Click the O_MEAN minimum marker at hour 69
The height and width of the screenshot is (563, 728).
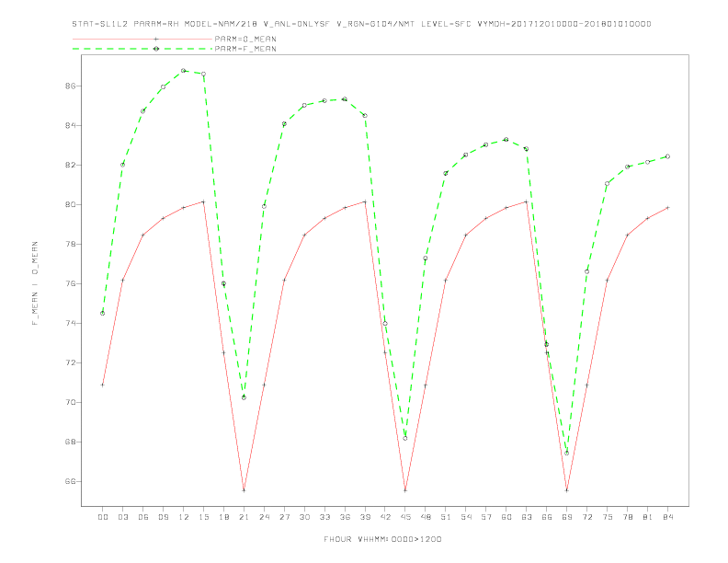pos(567,490)
